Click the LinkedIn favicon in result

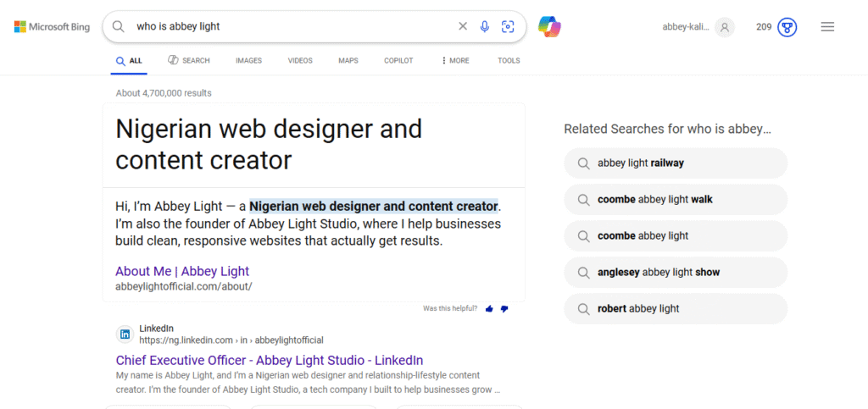point(125,334)
